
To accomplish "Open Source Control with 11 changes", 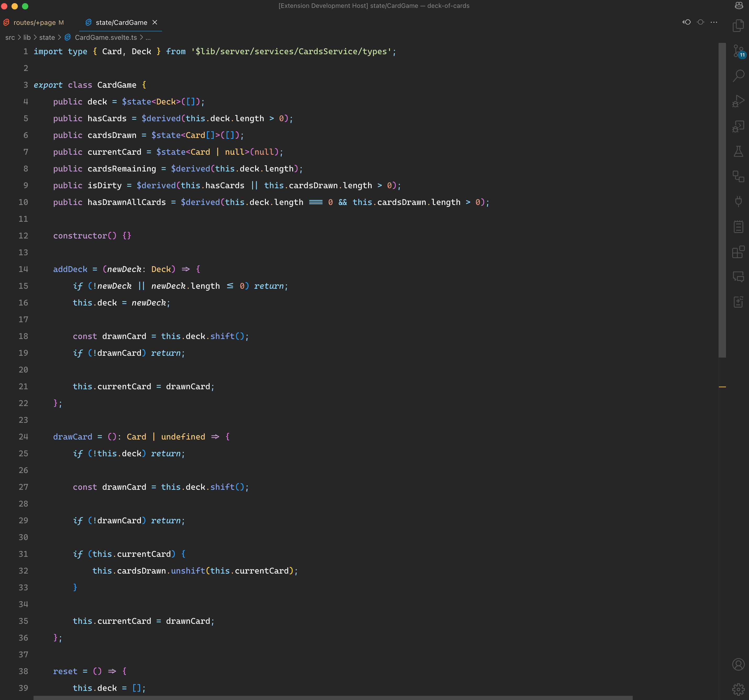I will (738, 51).
